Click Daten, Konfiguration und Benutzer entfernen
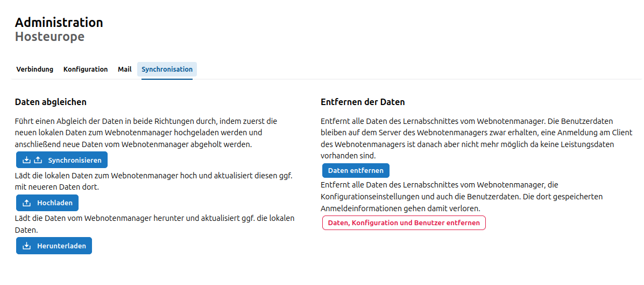This screenshot has height=285, width=644. click(404, 223)
